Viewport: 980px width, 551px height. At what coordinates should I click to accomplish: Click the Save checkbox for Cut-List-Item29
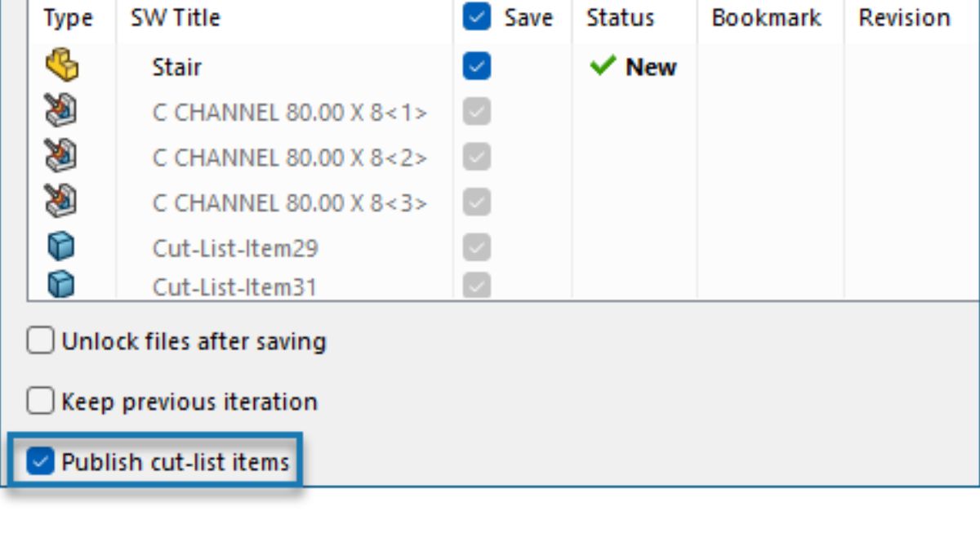tap(476, 247)
